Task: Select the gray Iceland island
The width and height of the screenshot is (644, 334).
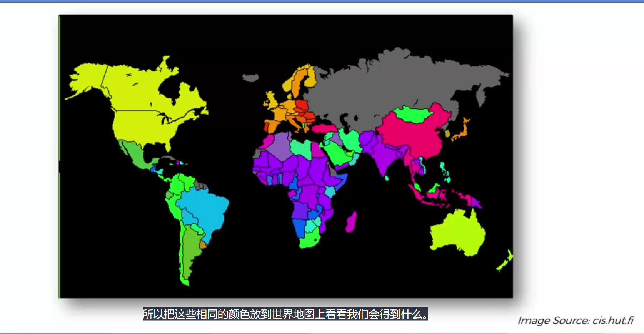Action: coord(250,78)
